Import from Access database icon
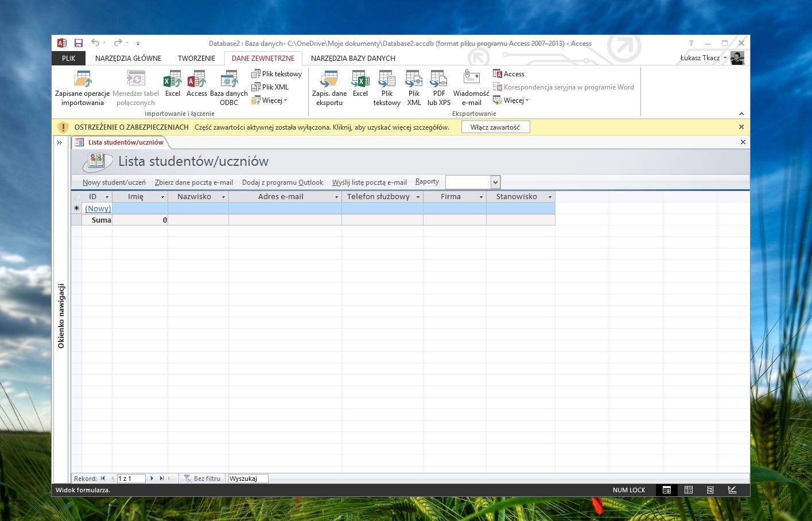Screen dimensions: 812x521 click(x=196, y=84)
